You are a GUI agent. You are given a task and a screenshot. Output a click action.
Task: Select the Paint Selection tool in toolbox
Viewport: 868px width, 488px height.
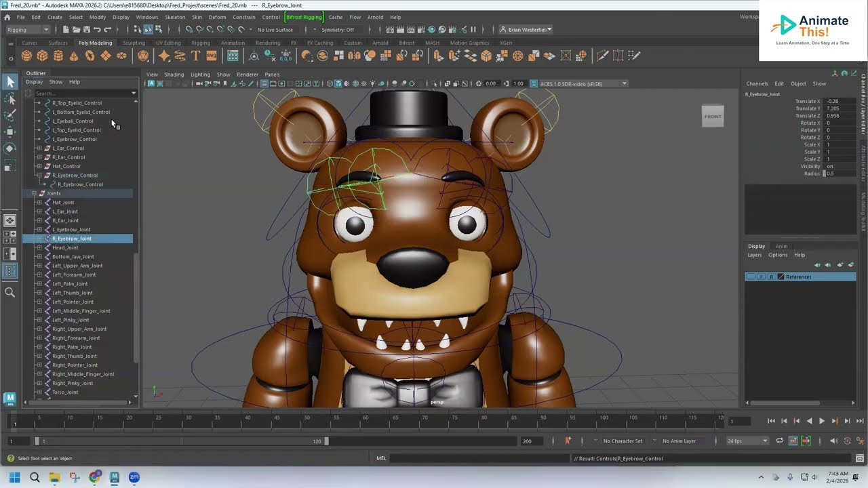click(x=10, y=115)
